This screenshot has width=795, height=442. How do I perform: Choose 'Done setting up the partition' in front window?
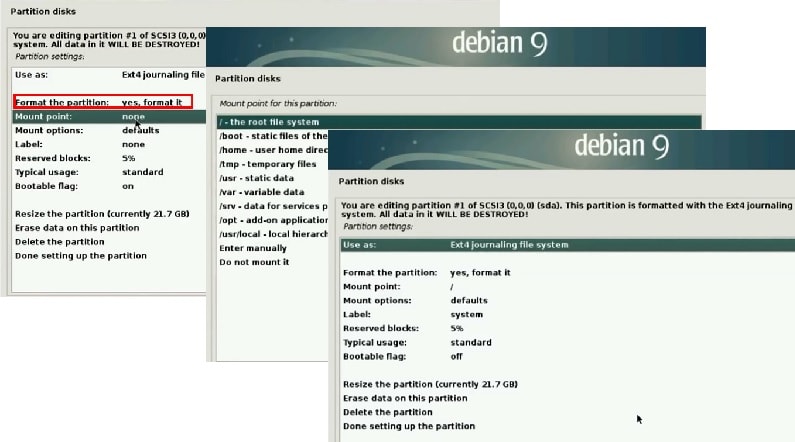568,426
